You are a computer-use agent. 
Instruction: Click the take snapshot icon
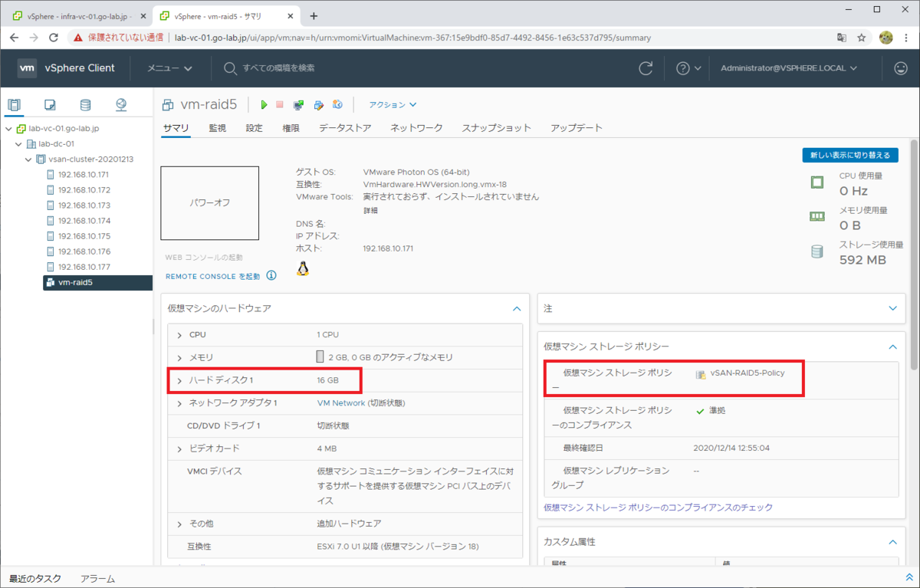click(337, 105)
